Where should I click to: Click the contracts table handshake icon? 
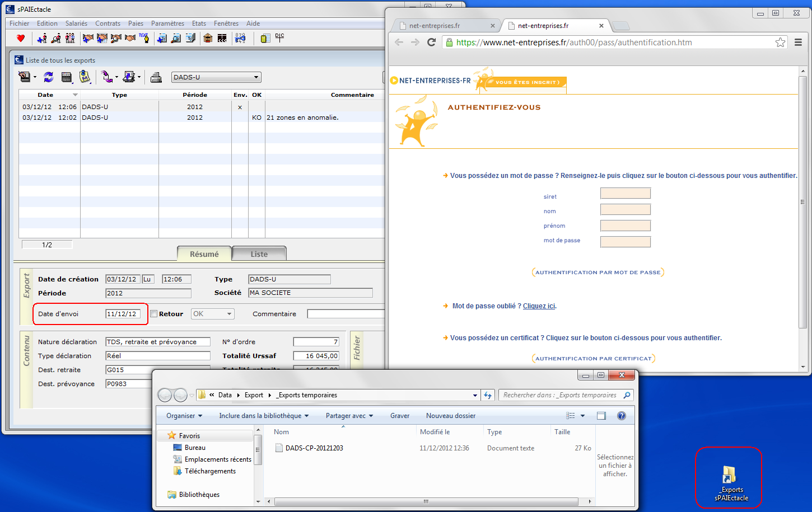(x=102, y=38)
